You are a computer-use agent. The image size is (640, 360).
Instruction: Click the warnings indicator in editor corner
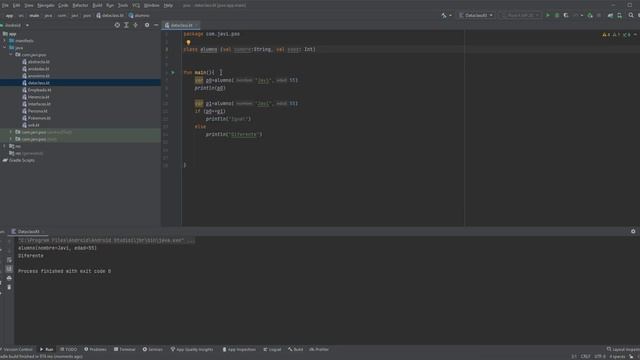click(616, 35)
